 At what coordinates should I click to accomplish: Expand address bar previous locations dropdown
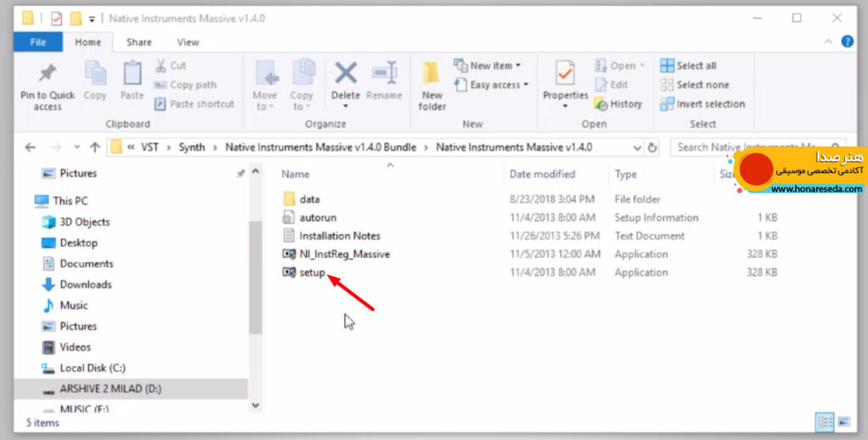coord(637,148)
